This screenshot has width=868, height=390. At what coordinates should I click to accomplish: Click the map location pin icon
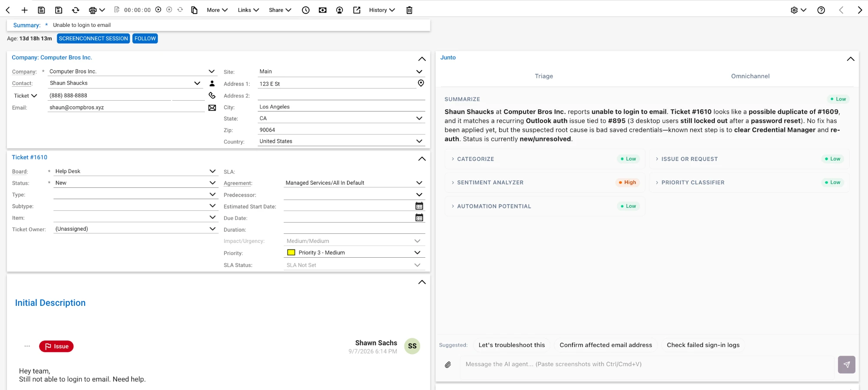421,83
